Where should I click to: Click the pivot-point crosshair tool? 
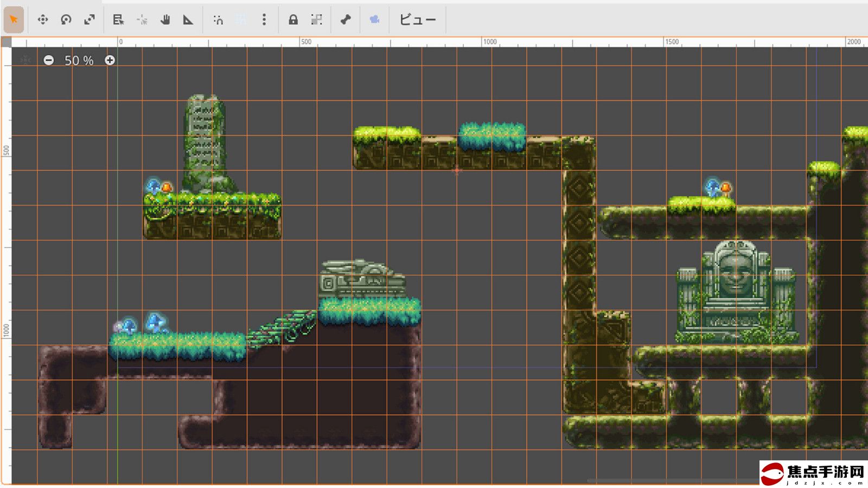point(142,20)
